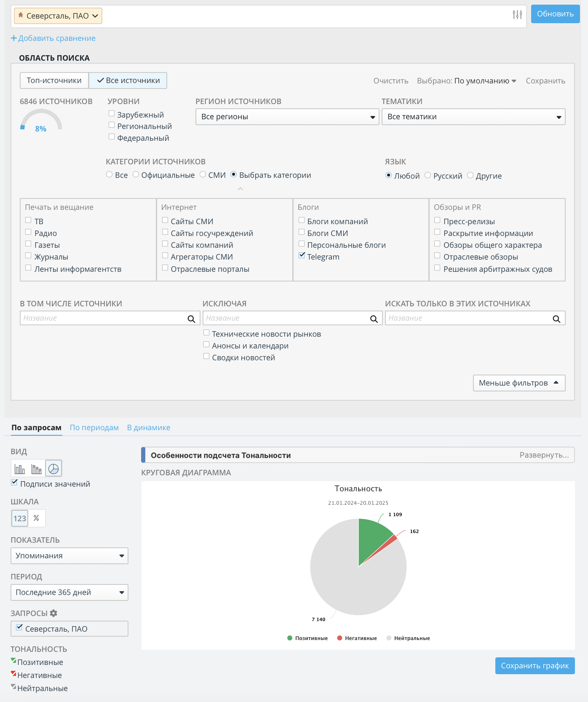Click the Сохранить график button
The height and width of the screenshot is (702, 588).
coord(535,666)
